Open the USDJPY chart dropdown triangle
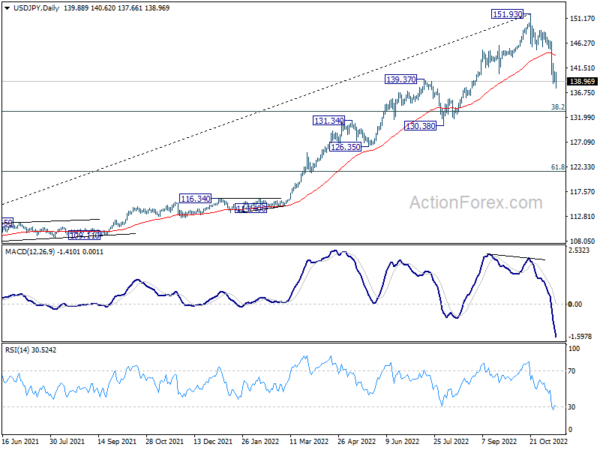 [7, 8]
